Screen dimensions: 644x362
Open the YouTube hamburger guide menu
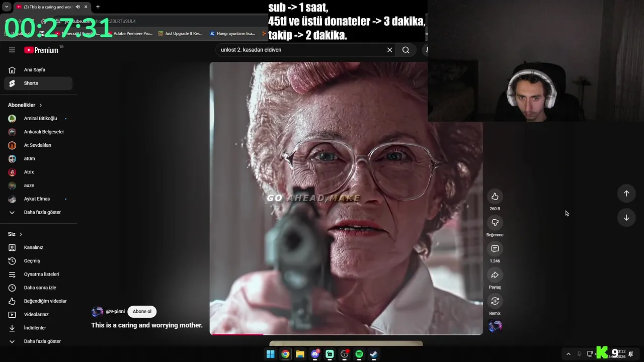12,50
